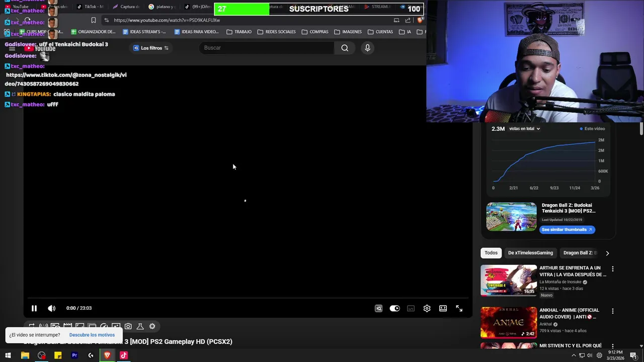
Task: Open OBS Studio from taskbar
Action: tap(41, 355)
